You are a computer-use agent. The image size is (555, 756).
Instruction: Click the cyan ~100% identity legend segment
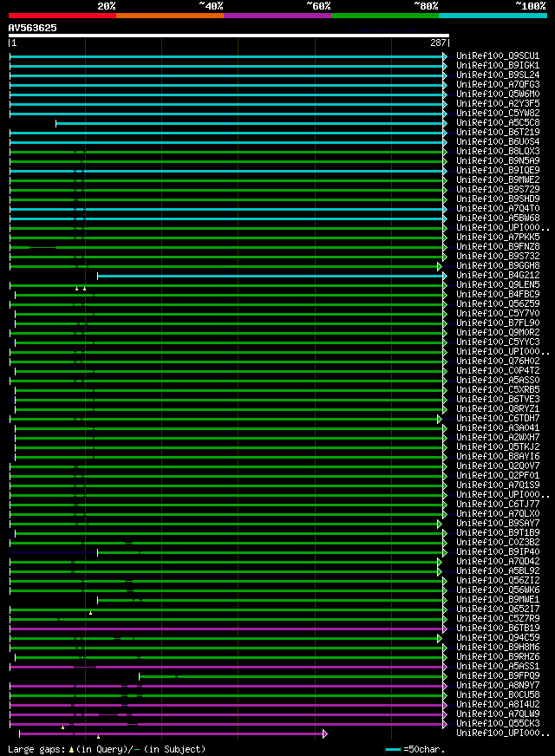493,16
